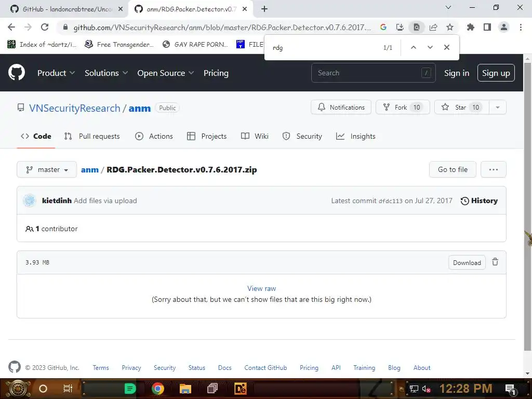532x399 pixels.
Task: Go to next find result arrow
Action: pyautogui.click(x=430, y=47)
